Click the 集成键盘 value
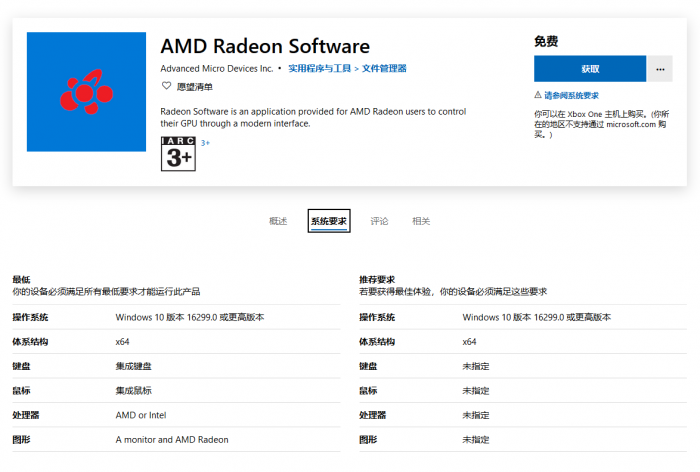Image resolution: width=700 pixels, height=472 pixels. [133, 366]
